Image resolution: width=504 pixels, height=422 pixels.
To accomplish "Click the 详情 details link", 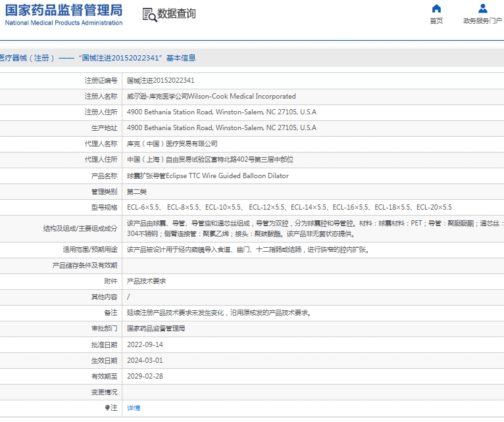I will click(134, 408).
